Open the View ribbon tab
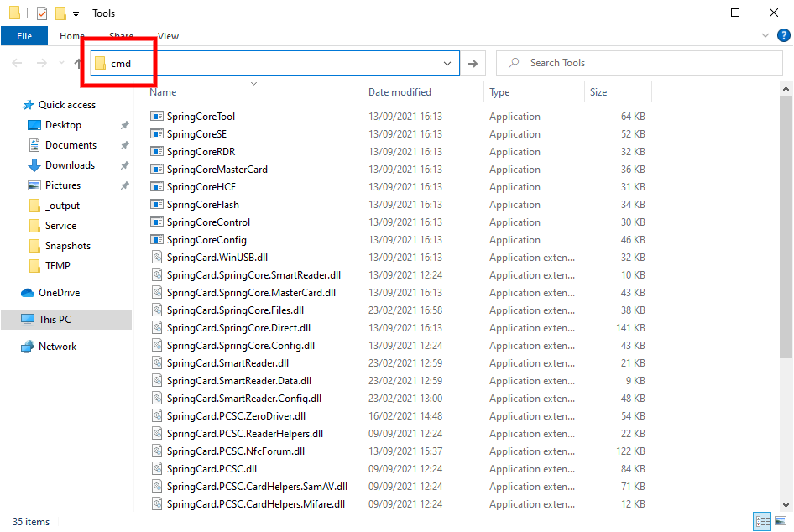The image size is (794, 532). point(168,36)
